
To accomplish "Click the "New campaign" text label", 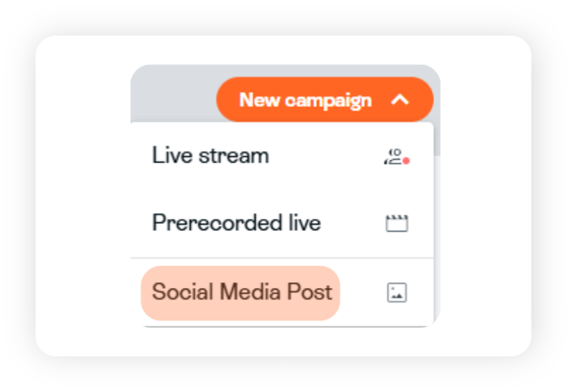I will [305, 100].
